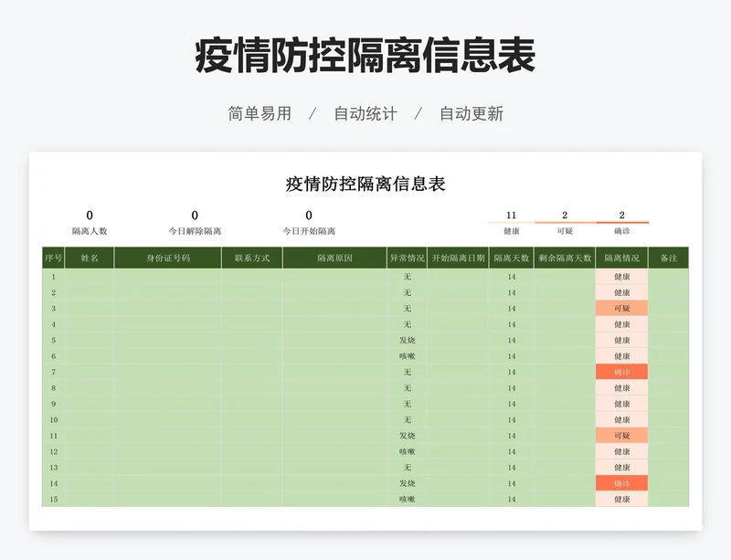Select the 联系方式 column header
The image size is (731, 560).
pos(252,258)
